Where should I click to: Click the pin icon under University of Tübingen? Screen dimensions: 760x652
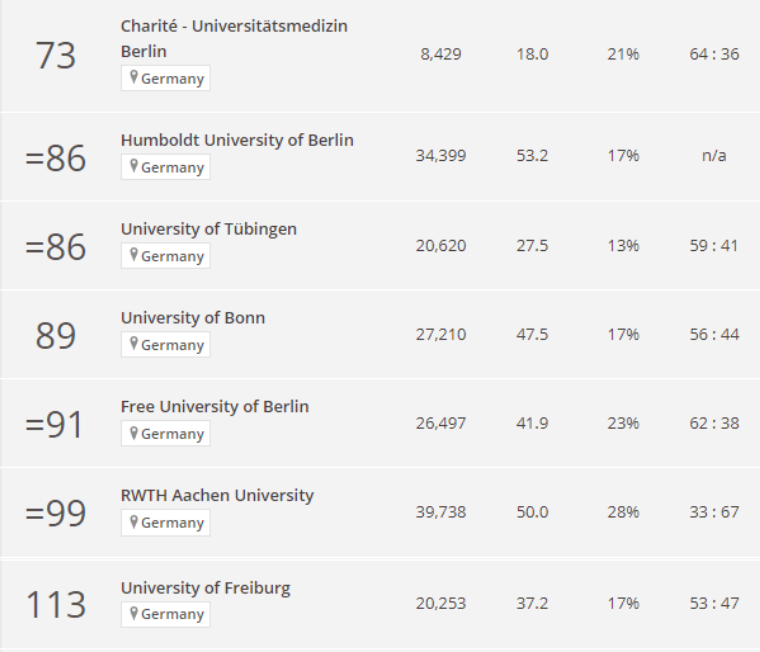tap(133, 256)
